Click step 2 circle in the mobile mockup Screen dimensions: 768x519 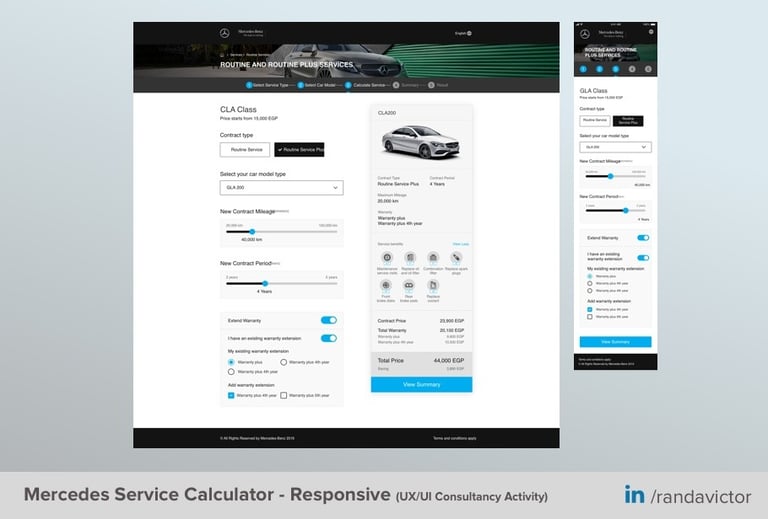(x=600, y=69)
